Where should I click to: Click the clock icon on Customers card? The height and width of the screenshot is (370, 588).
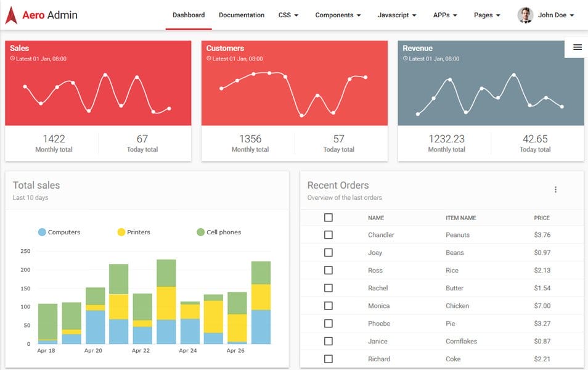point(209,59)
